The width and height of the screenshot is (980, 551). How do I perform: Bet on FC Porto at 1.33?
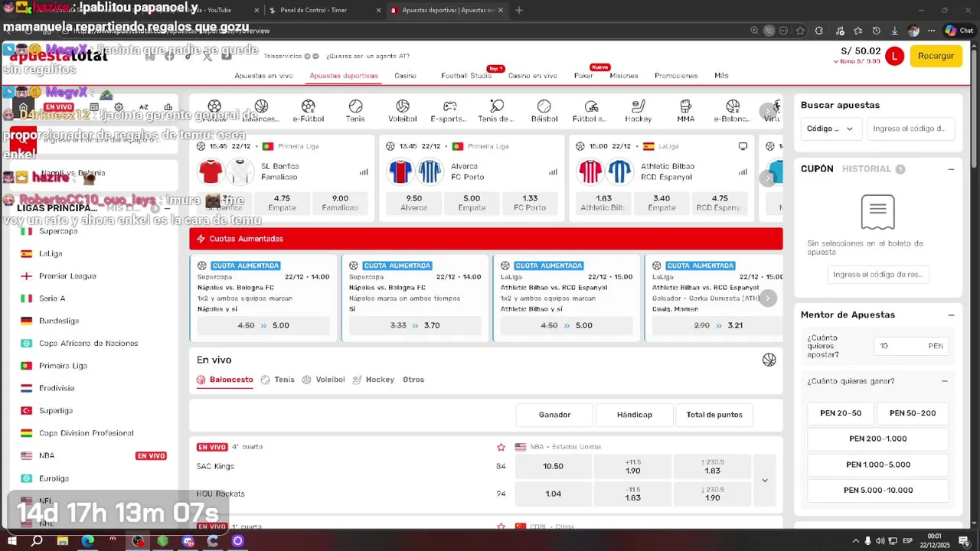pyautogui.click(x=530, y=203)
